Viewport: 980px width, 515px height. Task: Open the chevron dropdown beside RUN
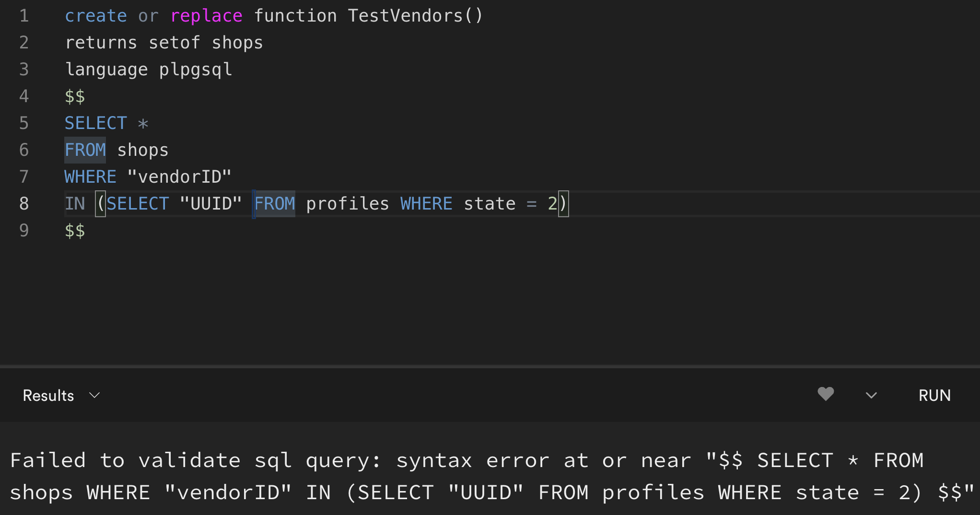pos(871,396)
